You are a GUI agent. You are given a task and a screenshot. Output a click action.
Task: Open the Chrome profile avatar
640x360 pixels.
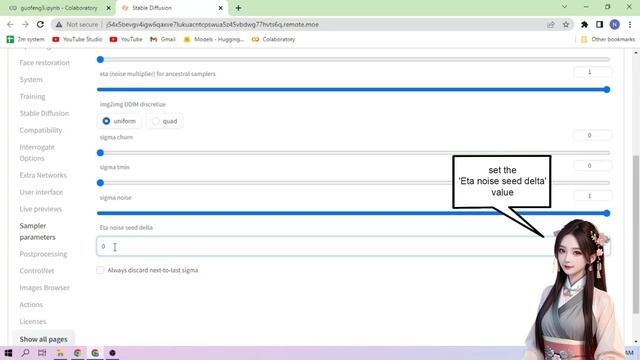coord(614,24)
